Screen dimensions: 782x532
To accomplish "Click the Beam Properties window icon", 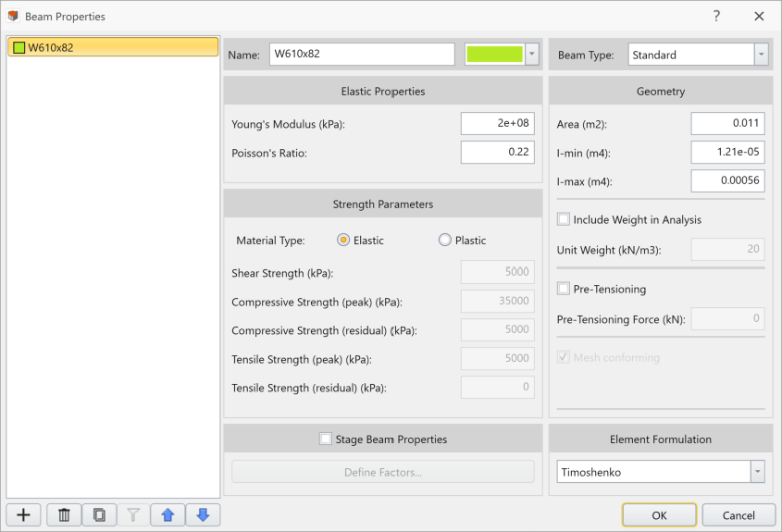I will click(13, 16).
